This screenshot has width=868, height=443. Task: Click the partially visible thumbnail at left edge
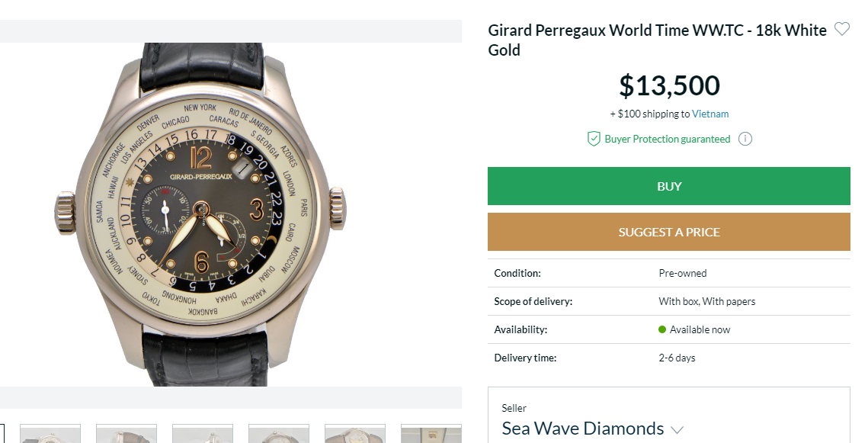click(3, 435)
